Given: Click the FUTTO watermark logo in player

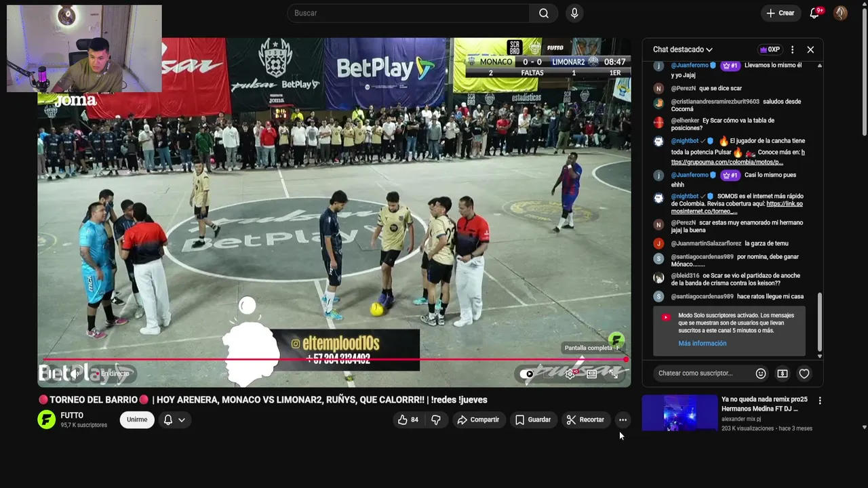Looking at the screenshot, I should (616, 340).
